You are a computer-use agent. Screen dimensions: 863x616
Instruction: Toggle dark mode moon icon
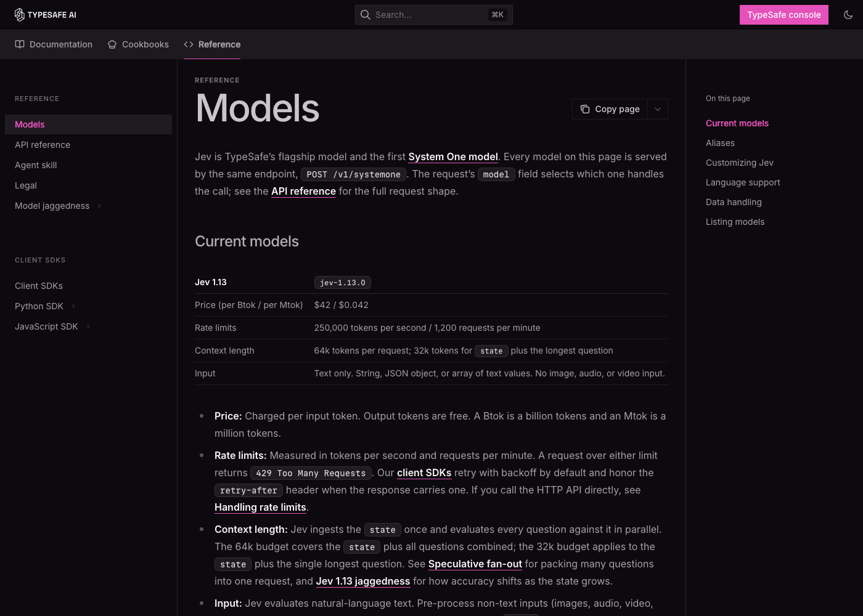pyautogui.click(x=848, y=15)
